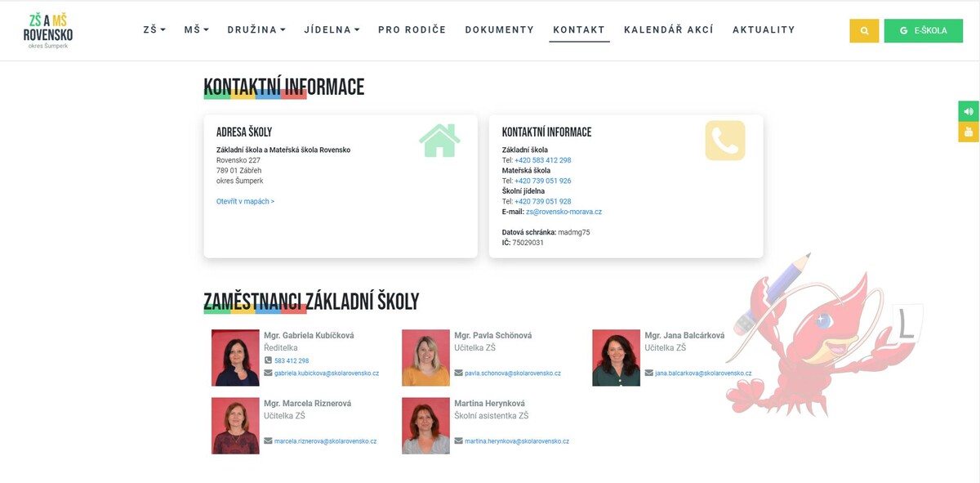This screenshot has height=483, width=980.
Task: Click the green house icon in address card
Action: point(439,141)
